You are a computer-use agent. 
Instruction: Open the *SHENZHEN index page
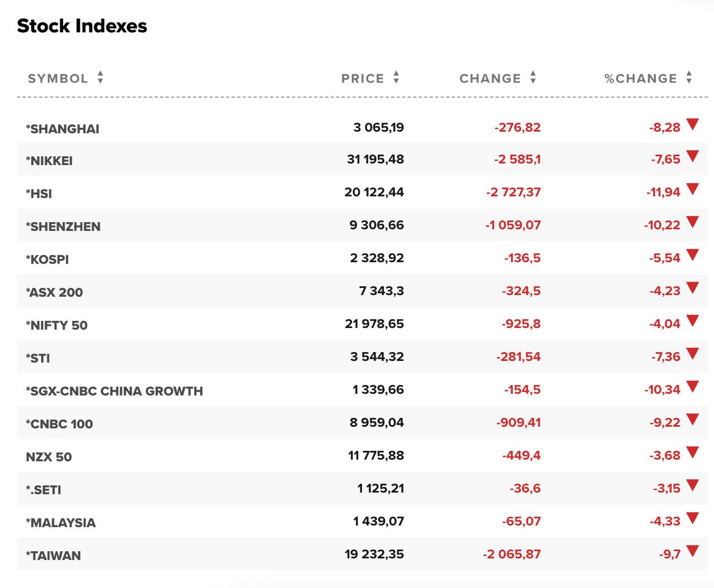63,227
